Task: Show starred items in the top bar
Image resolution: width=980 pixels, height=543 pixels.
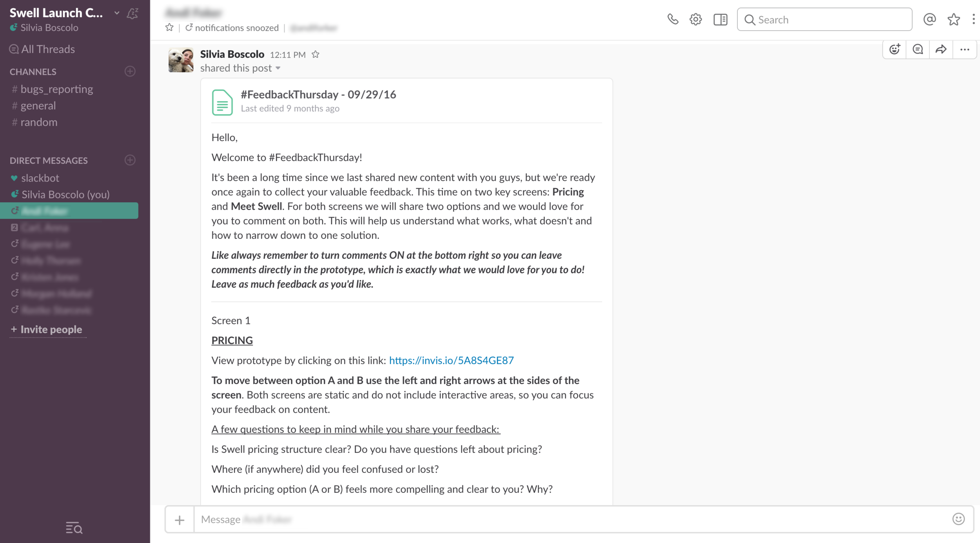Action: click(x=953, y=19)
